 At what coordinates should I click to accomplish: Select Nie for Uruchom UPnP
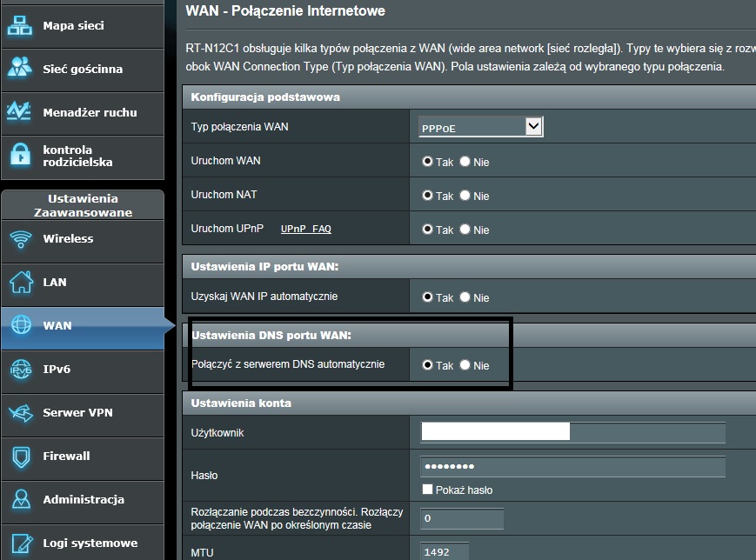[x=465, y=230]
